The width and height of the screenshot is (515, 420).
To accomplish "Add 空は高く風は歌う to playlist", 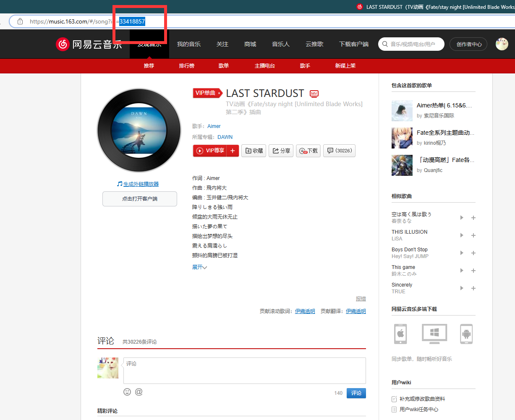I will coord(473,218).
